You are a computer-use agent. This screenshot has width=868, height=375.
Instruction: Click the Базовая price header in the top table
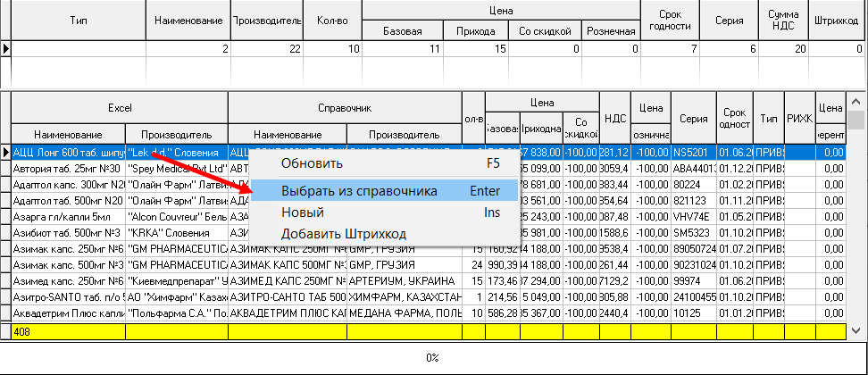(403, 31)
